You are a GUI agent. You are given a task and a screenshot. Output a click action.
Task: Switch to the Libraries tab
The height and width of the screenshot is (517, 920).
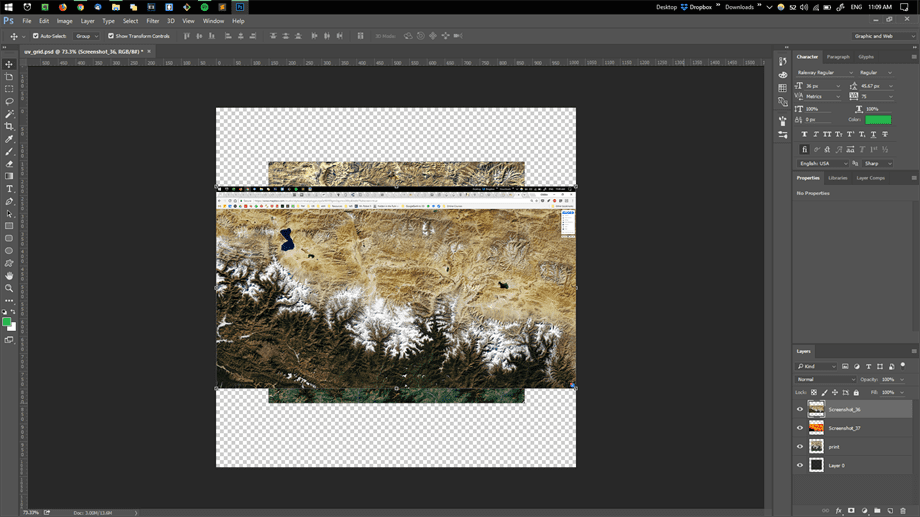pyautogui.click(x=837, y=178)
